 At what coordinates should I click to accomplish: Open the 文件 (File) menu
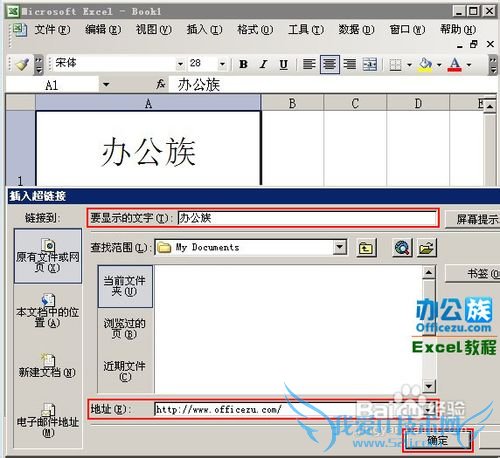(x=52, y=30)
